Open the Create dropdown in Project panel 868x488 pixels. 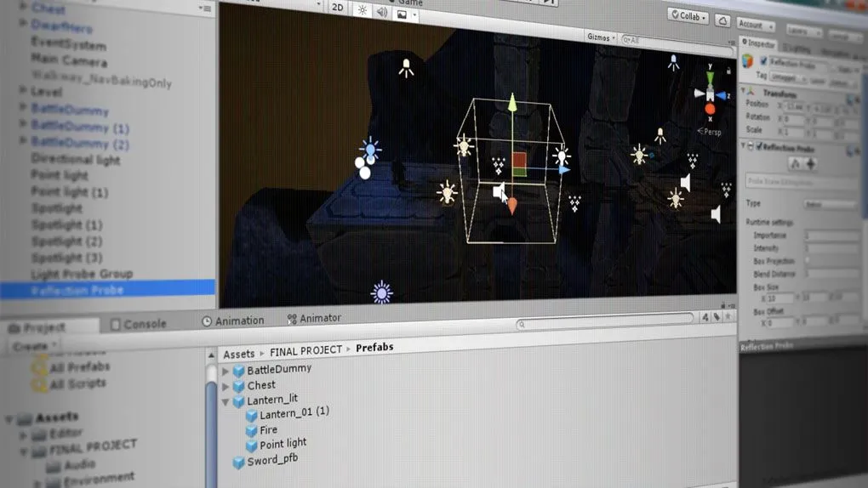pyautogui.click(x=34, y=346)
